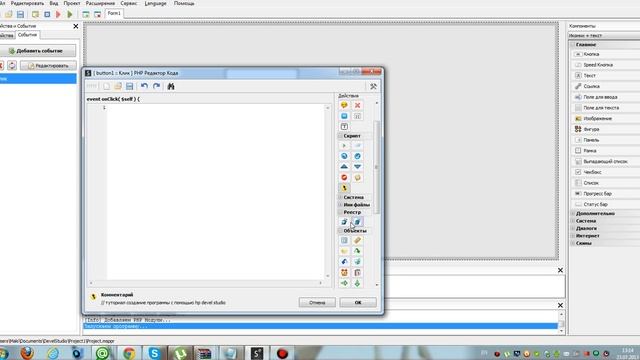640x360 pixels.
Task: Select the Ссылка component
Action: 607,86
